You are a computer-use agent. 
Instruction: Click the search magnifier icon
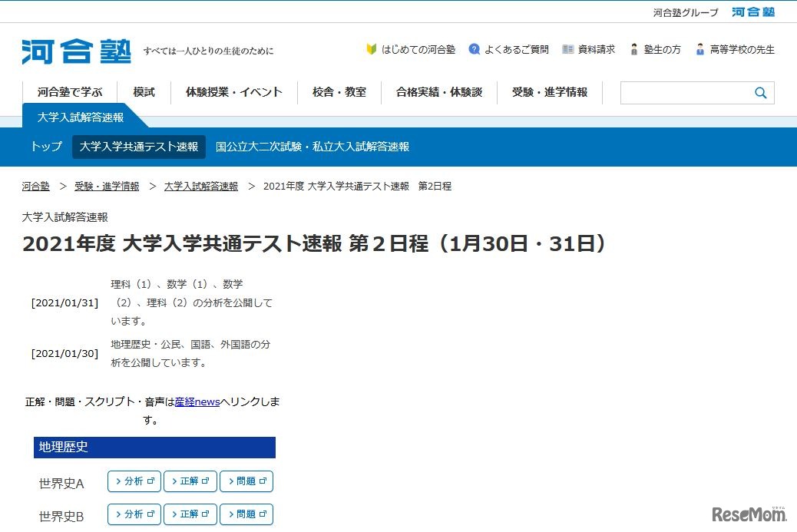(759, 92)
